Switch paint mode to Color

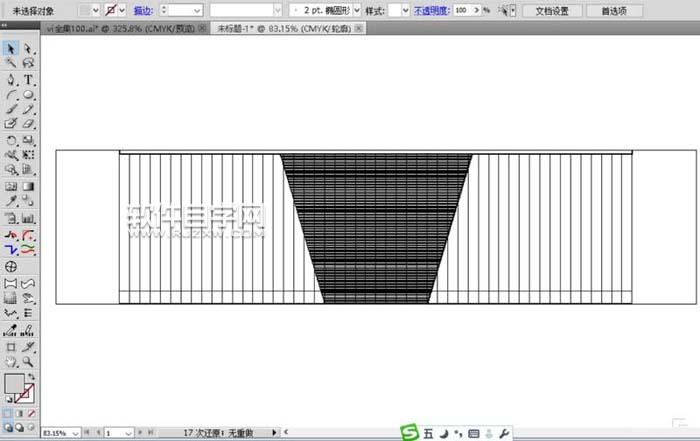[x=8, y=413]
